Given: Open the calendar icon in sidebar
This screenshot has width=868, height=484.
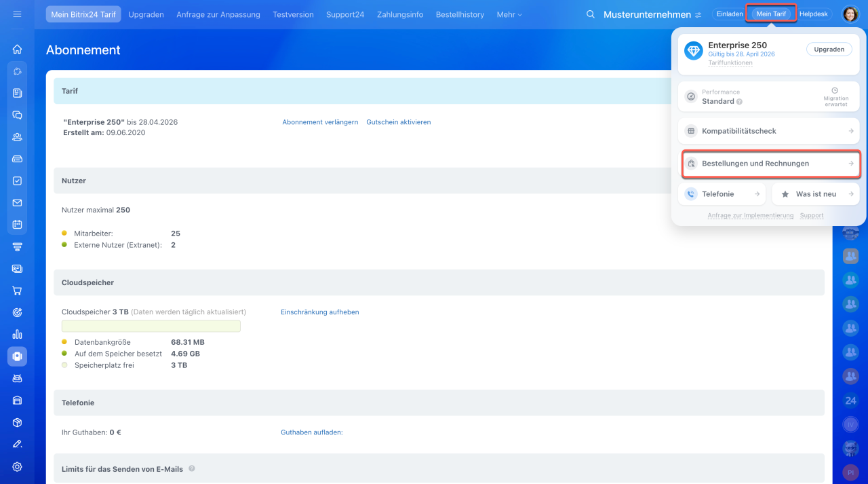Looking at the screenshot, I should point(17,225).
